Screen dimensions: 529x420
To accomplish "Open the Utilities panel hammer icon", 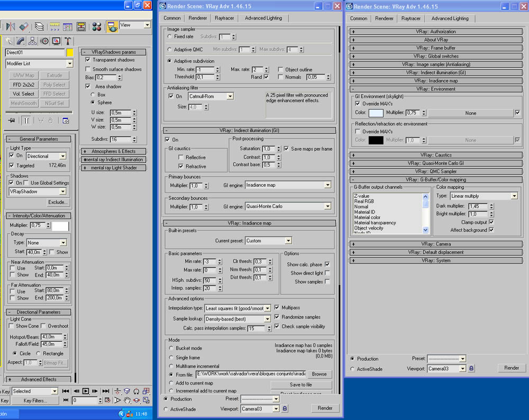I will click(68, 41).
